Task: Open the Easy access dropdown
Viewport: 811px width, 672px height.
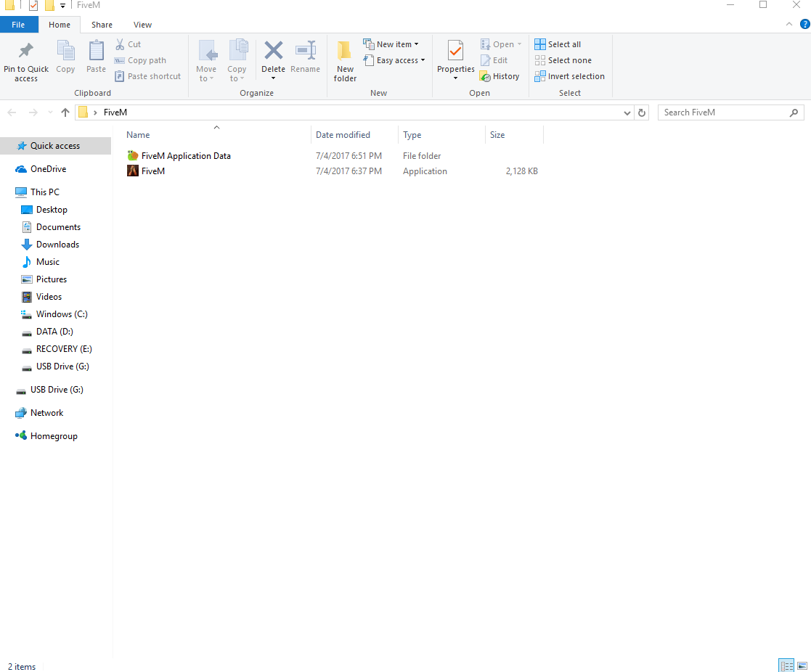Action: (394, 60)
